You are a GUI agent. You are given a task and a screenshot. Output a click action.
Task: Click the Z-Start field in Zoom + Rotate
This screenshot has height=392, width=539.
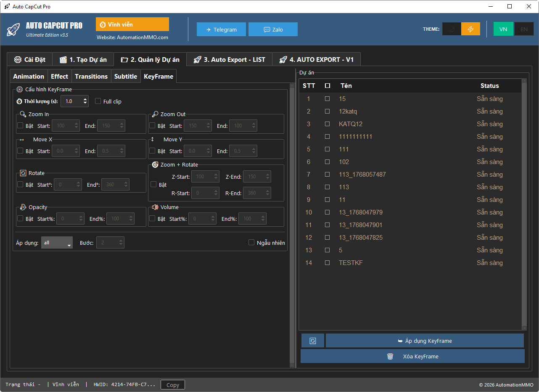click(205, 177)
